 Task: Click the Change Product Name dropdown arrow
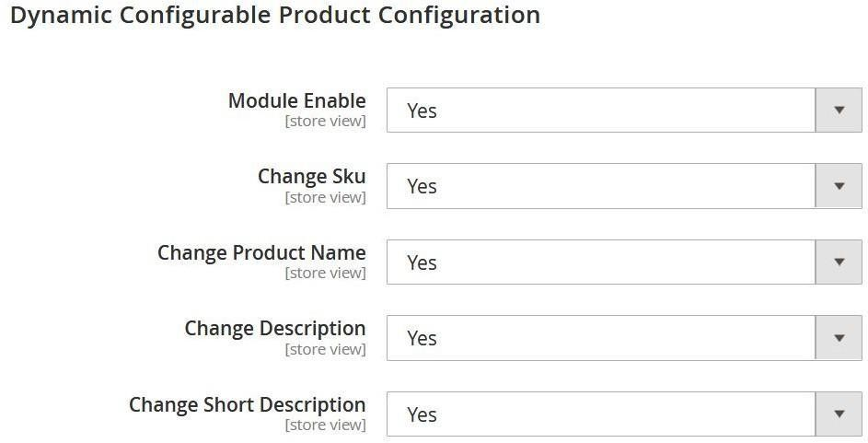pos(839,262)
